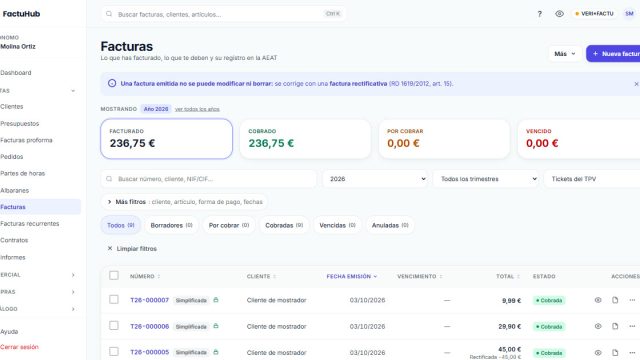Open more actions menu for T26-000006
The width and height of the screenshot is (640, 360).
pos(632,326)
